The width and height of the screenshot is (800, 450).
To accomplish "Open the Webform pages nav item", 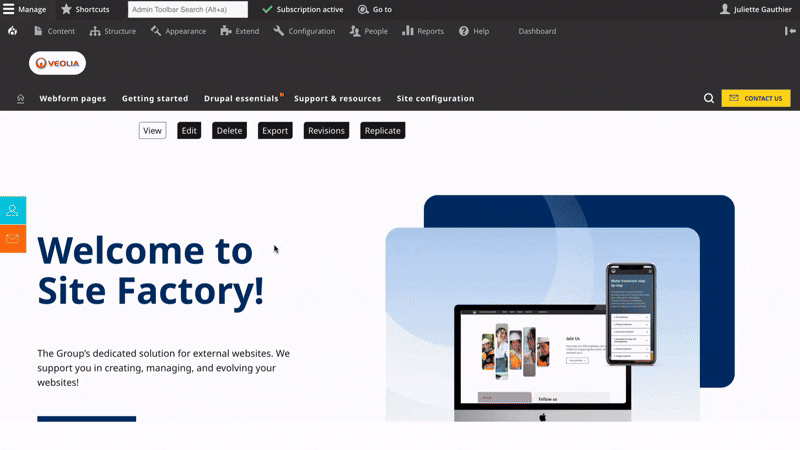I will (x=72, y=98).
